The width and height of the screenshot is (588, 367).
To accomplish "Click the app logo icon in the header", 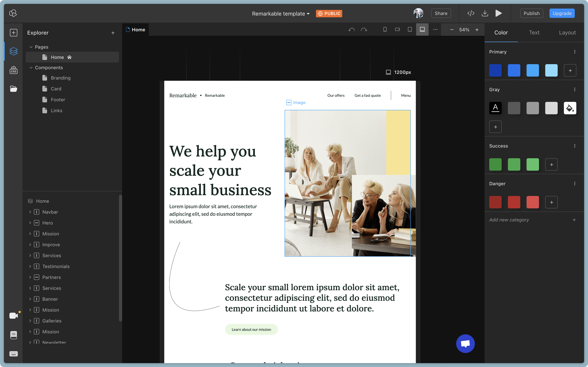I will pos(13,13).
